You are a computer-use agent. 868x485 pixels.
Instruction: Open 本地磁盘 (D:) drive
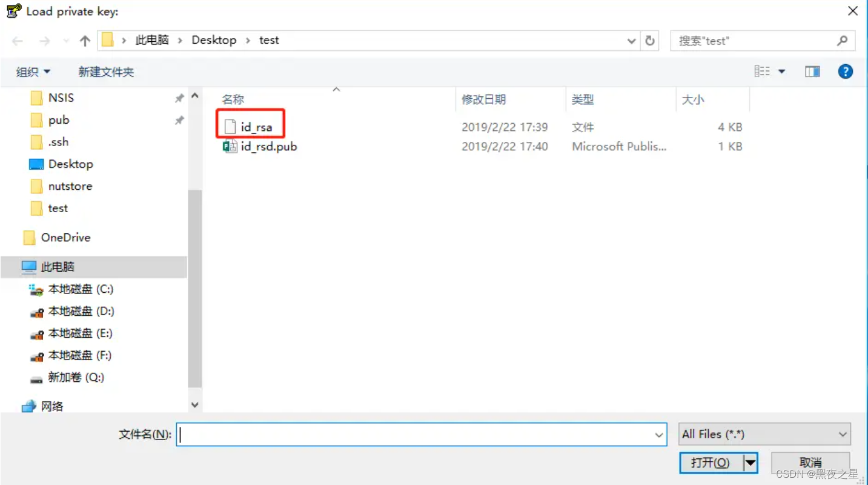[x=81, y=311]
